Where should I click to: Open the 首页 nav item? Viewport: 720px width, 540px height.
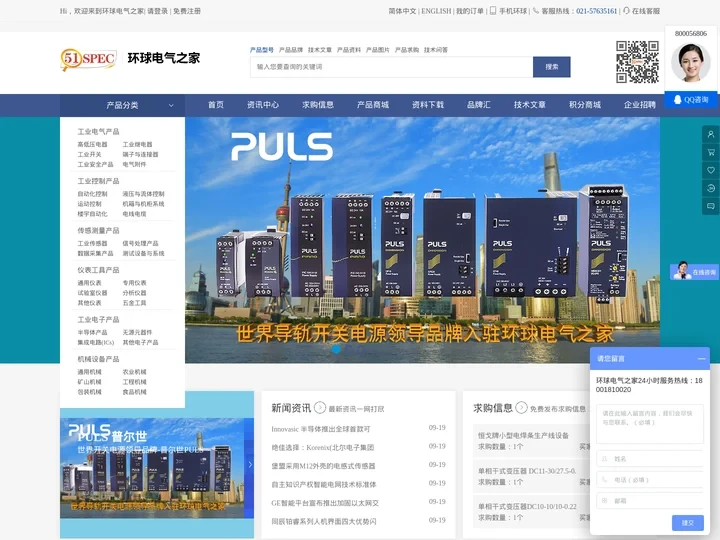click(216, 105)
